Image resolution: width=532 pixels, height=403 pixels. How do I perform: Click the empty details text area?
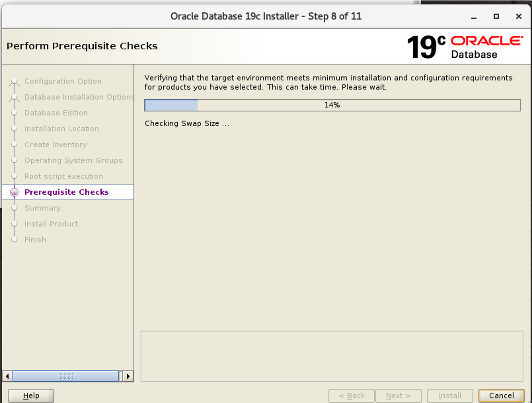(x=332, y=356)
